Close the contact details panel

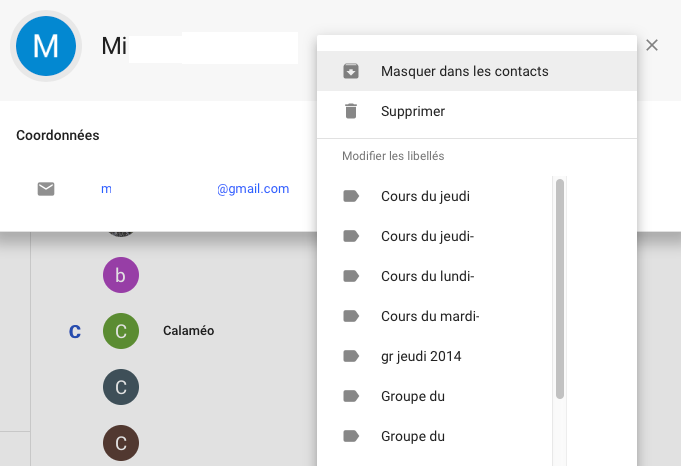coord(651,45)
